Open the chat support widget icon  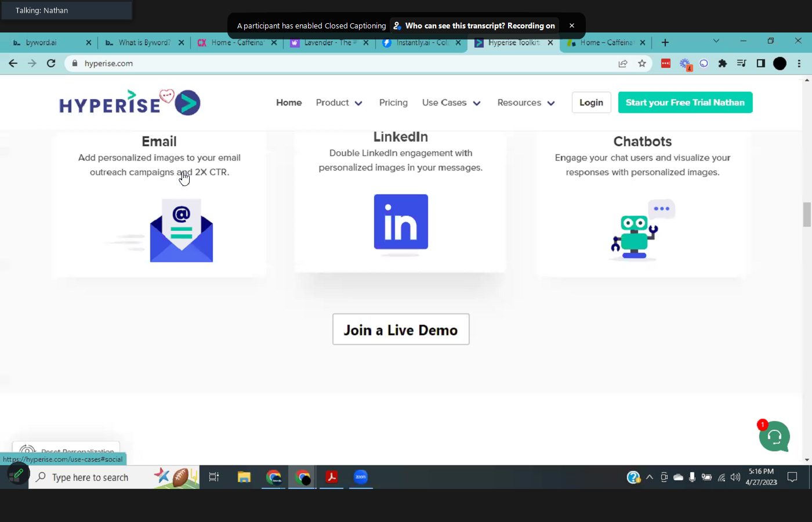click(774, 436)
